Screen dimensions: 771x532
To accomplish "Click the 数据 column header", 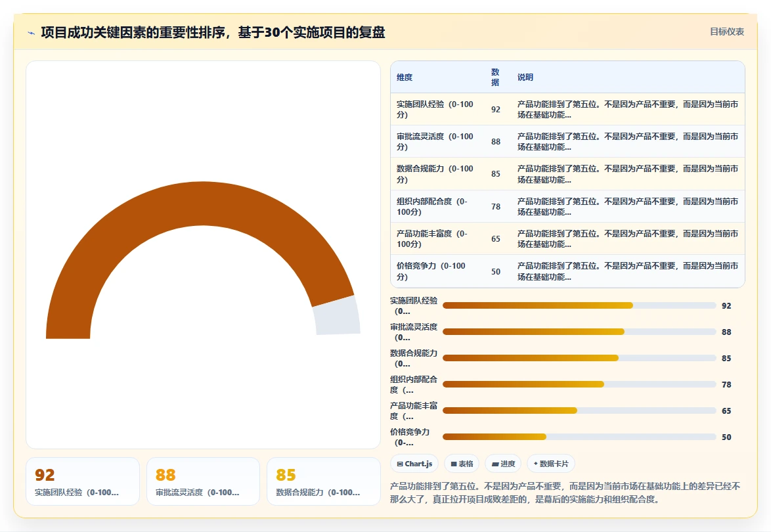I will tap(495, 78).
